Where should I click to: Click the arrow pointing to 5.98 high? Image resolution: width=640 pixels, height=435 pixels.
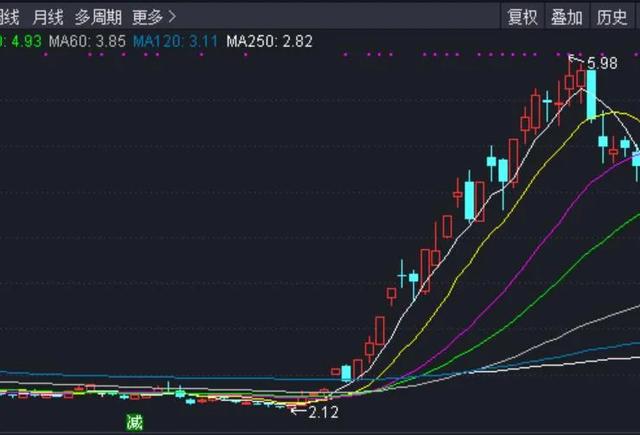click(575, 60)
